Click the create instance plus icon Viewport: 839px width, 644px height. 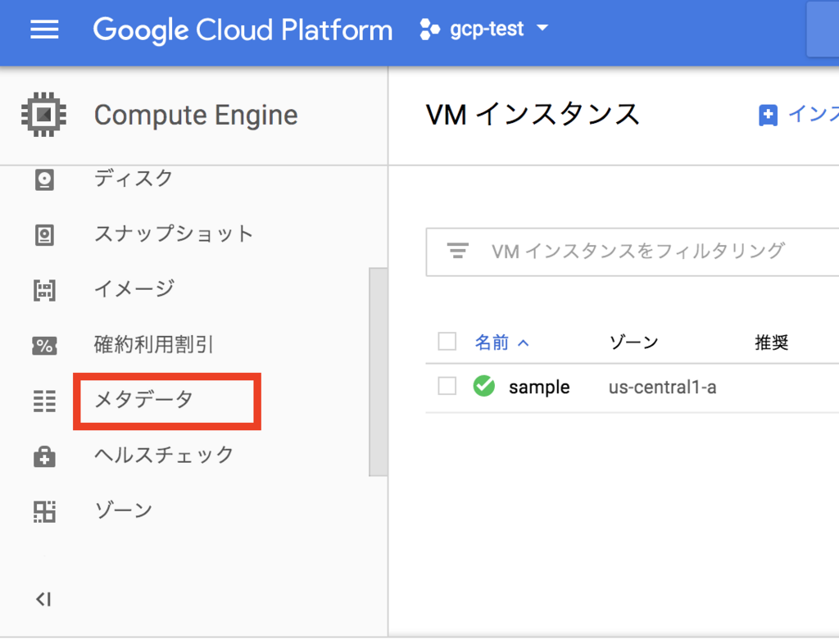pos(768,115)
